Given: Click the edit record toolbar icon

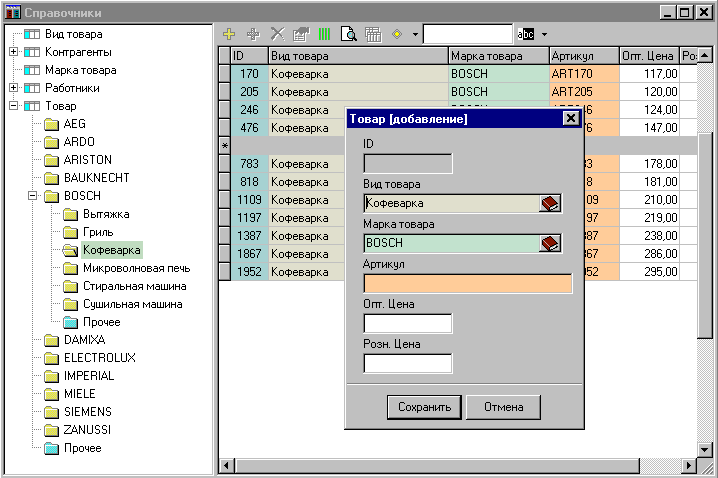Looking at the screenshot, I should (x=301, y=34).
